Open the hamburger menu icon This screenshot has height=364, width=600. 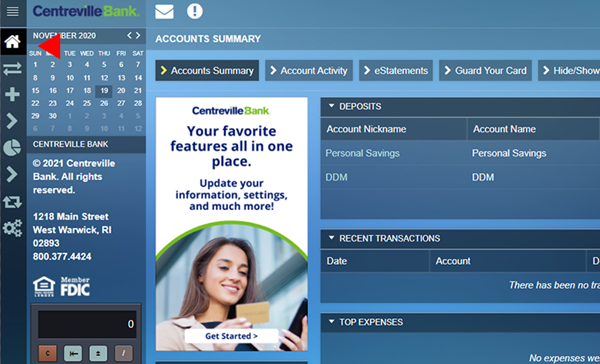pos(13,11)
